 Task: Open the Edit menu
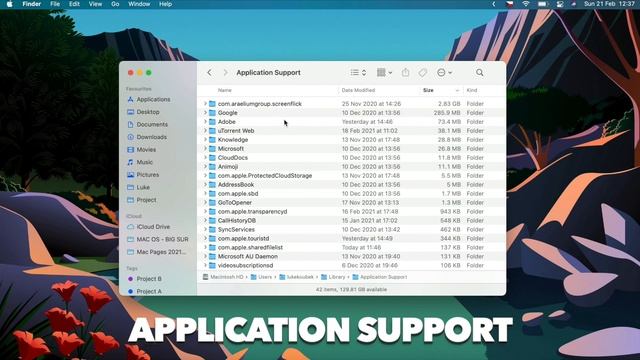pyautogui.click(x=74, y=4)
